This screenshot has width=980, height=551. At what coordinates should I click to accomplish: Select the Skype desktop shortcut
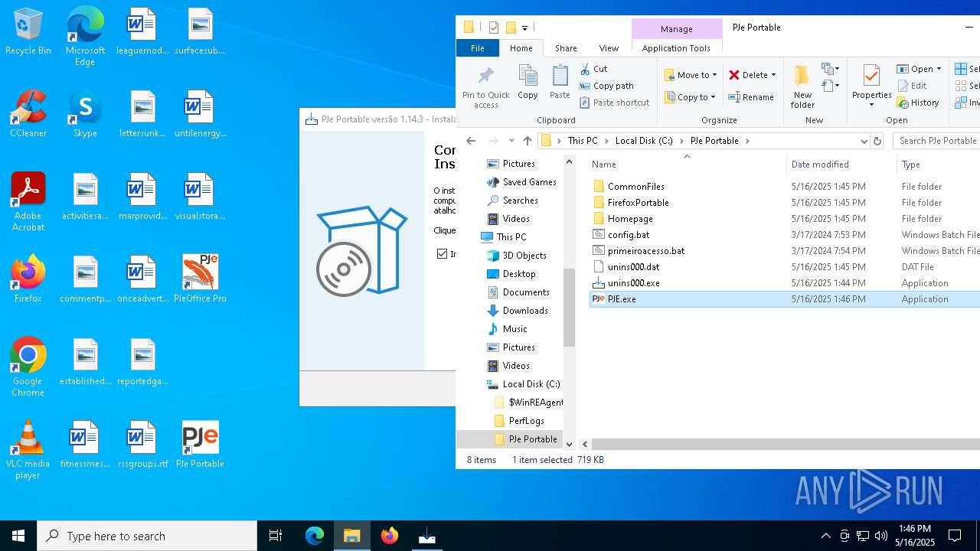click(x=85, y=115)
